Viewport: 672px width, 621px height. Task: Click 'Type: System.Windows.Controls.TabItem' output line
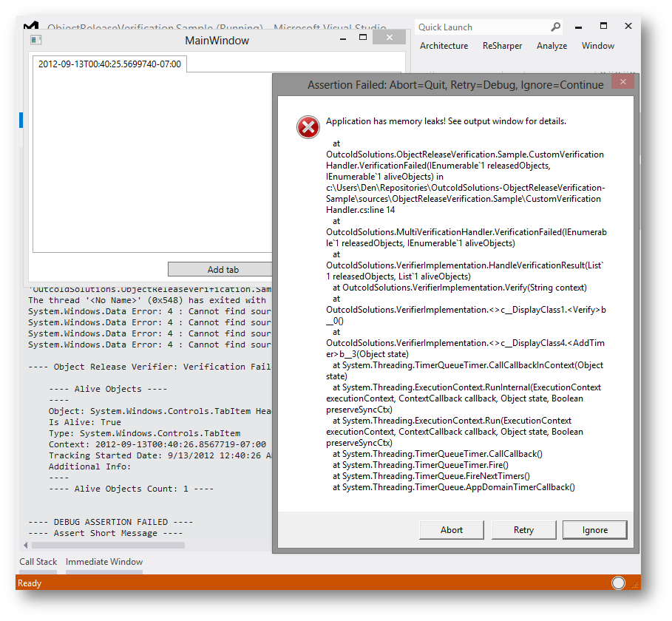(x=144, y=434)
